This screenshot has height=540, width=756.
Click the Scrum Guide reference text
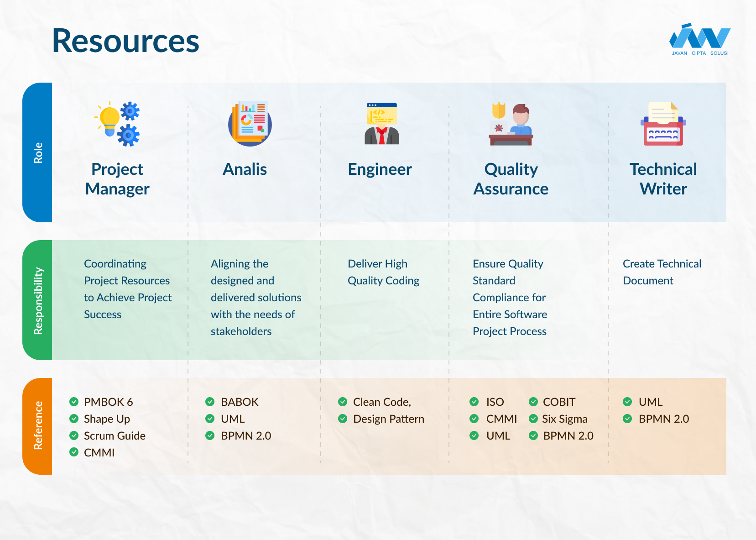(115, 436)
